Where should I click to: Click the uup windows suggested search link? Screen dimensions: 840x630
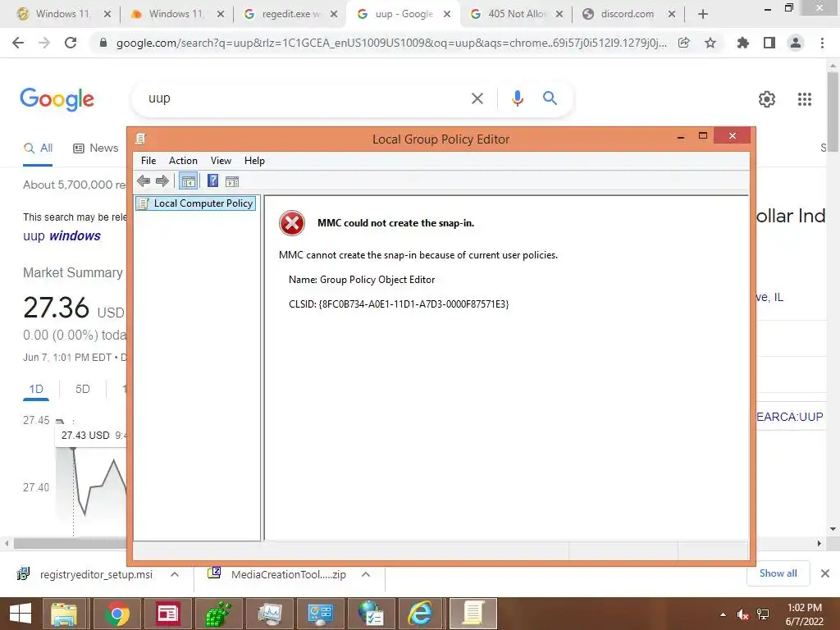(62, 235)
